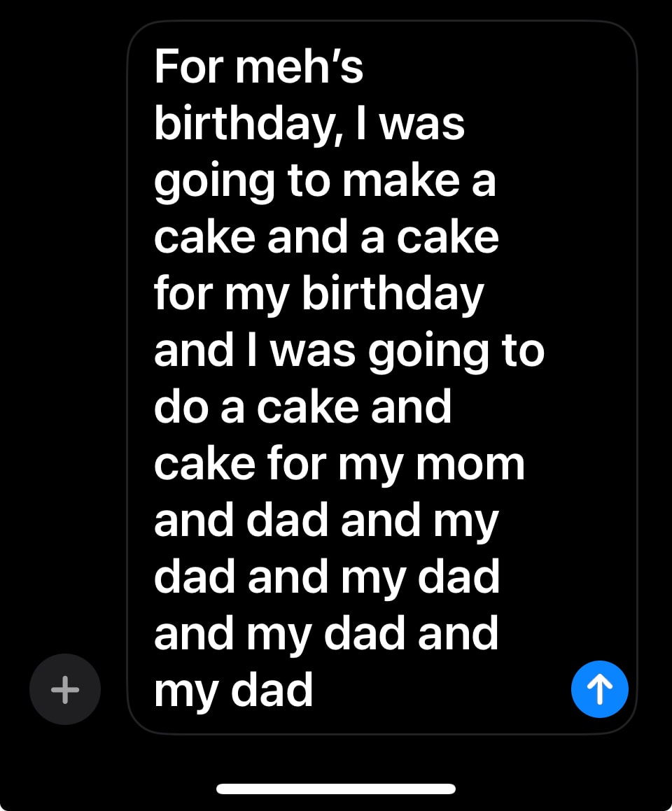The image size is (672, 811).
Task: Click the line "for my birthday"
Action: click(318, 294)
